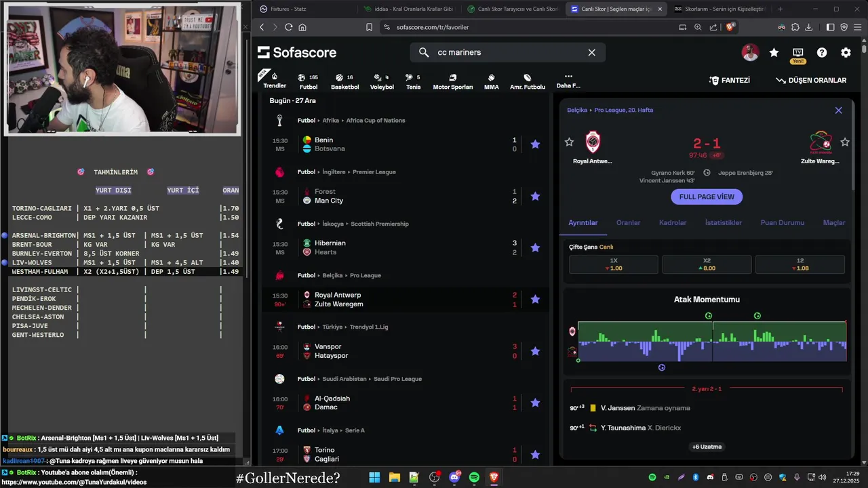868x488 pixels.
Task: Click the Atak Momentumu graph
Action: [711, 342]
